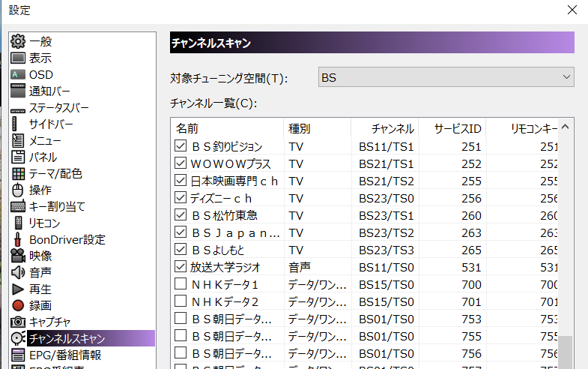
Task: Click the red record icon for 録画
Action: click(18, 305)
